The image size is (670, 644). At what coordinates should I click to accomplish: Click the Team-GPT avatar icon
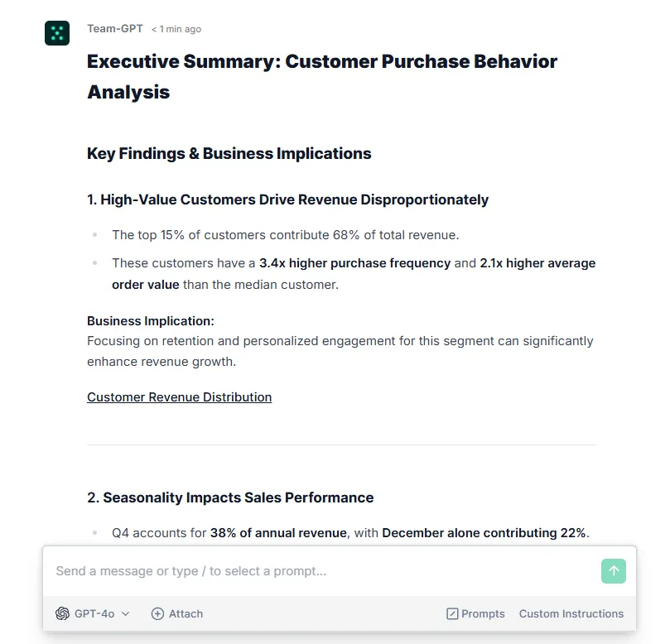coord(57,33)
